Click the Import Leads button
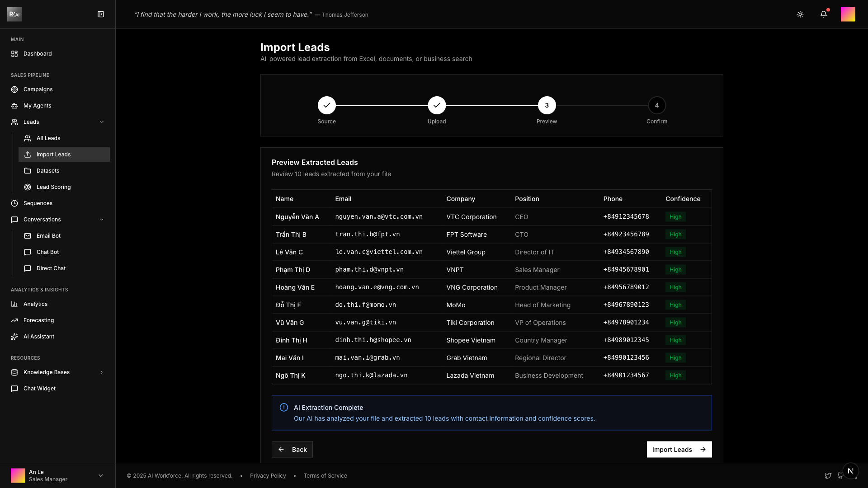The width and height of the screenshot is (868, 488). point(679,450)
